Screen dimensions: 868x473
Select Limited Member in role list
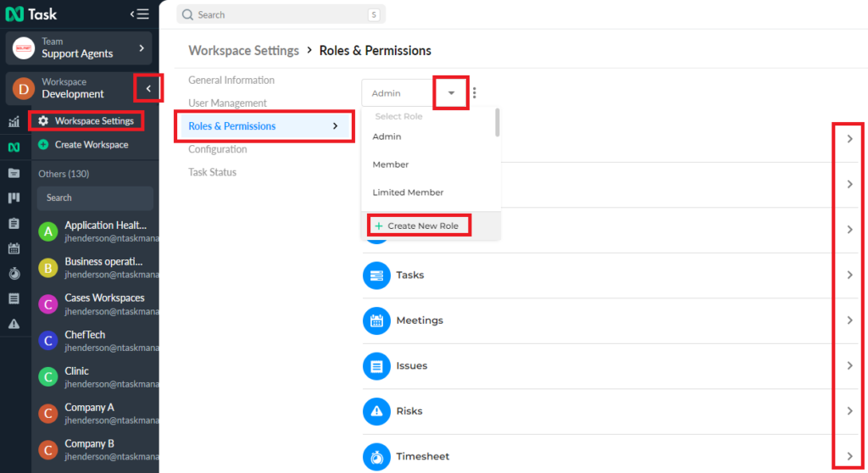(x=408, y=192)
